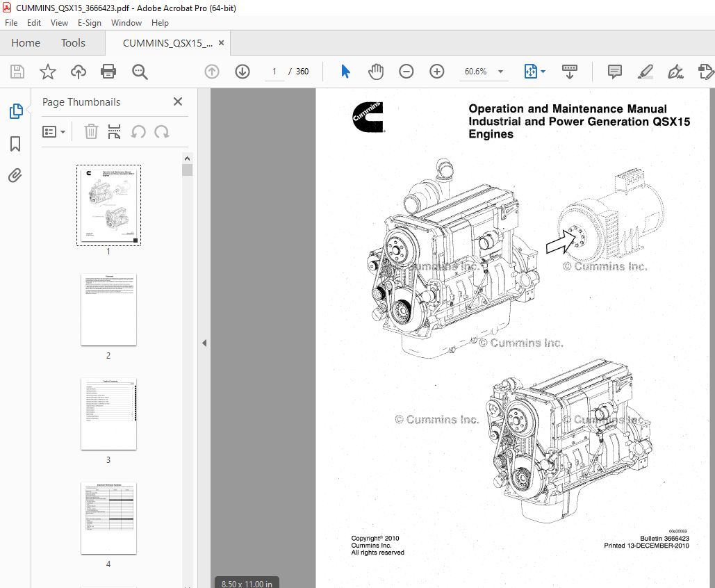The width and height of the screenshot is (715, 588).
Task: Upload file to cloud icon
Action: 79,72
